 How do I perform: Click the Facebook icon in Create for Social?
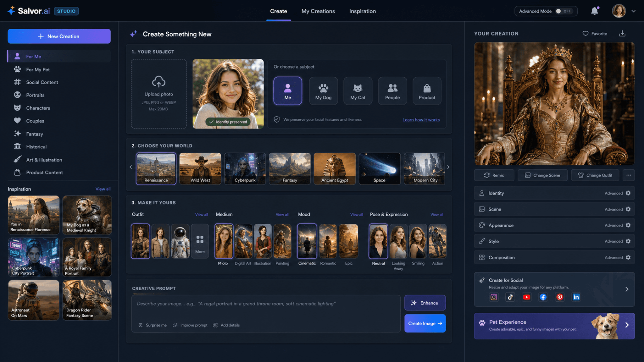[x=543, y=297]
